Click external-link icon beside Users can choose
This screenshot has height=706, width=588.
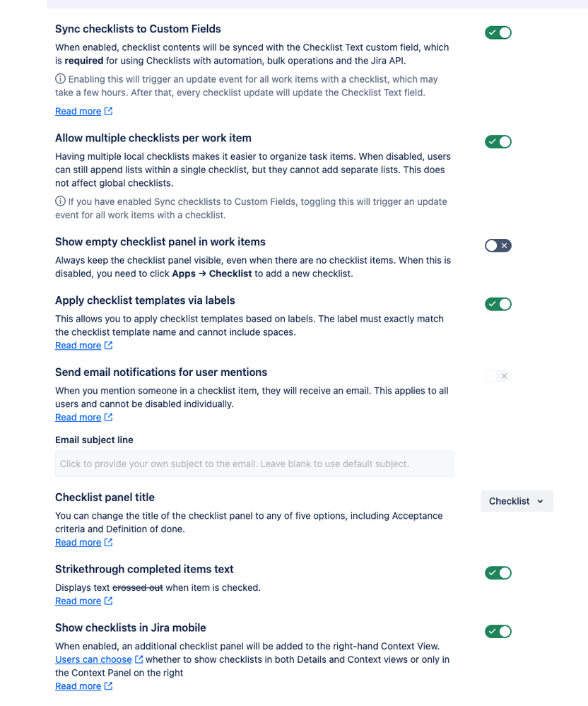coord(139,659)
